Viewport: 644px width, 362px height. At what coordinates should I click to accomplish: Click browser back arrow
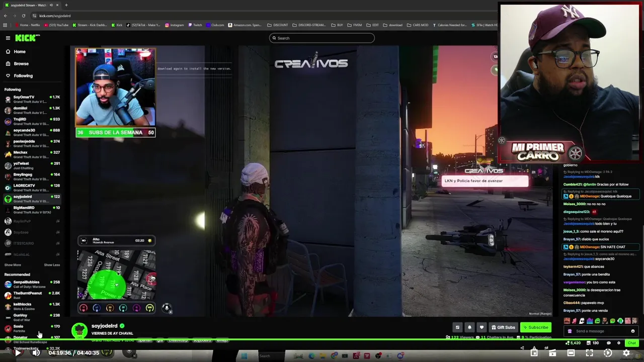pos(6,16)
